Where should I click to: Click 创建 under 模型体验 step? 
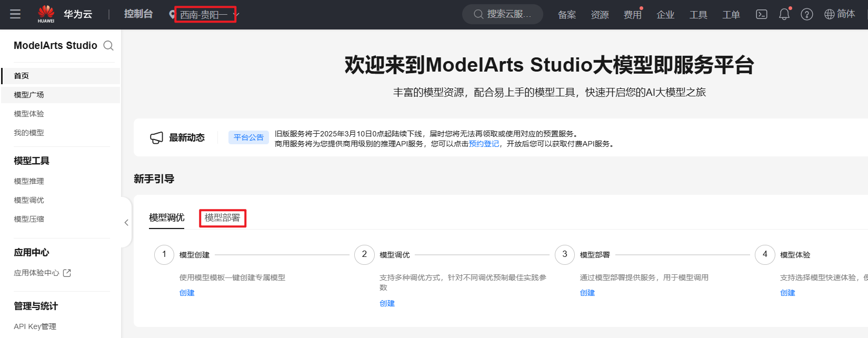(x=787, y=293)
